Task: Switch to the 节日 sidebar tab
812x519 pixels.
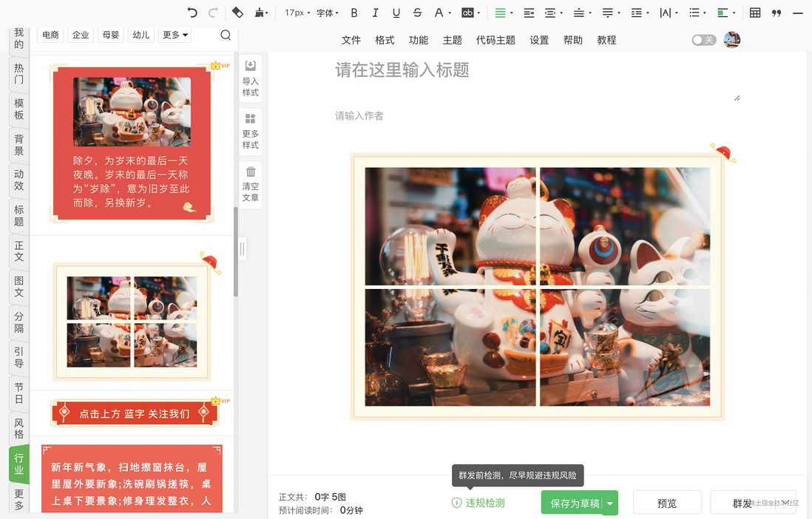Action: [18, 393]
